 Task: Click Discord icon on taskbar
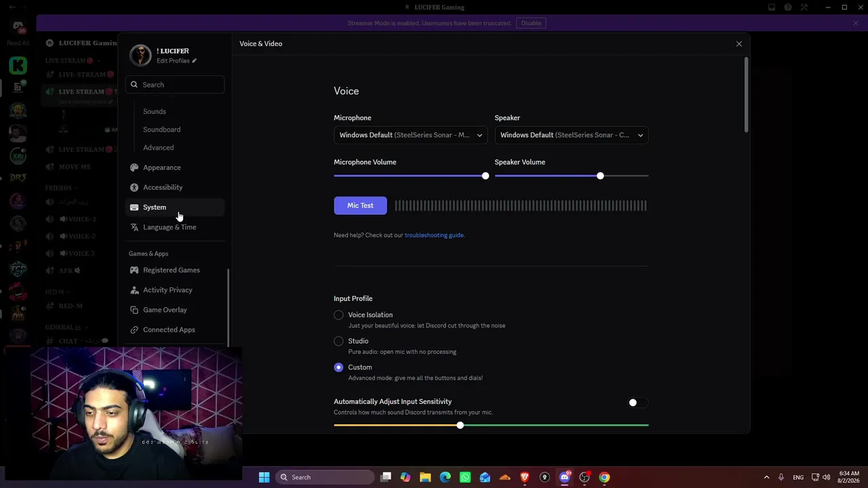coord(564,477)
